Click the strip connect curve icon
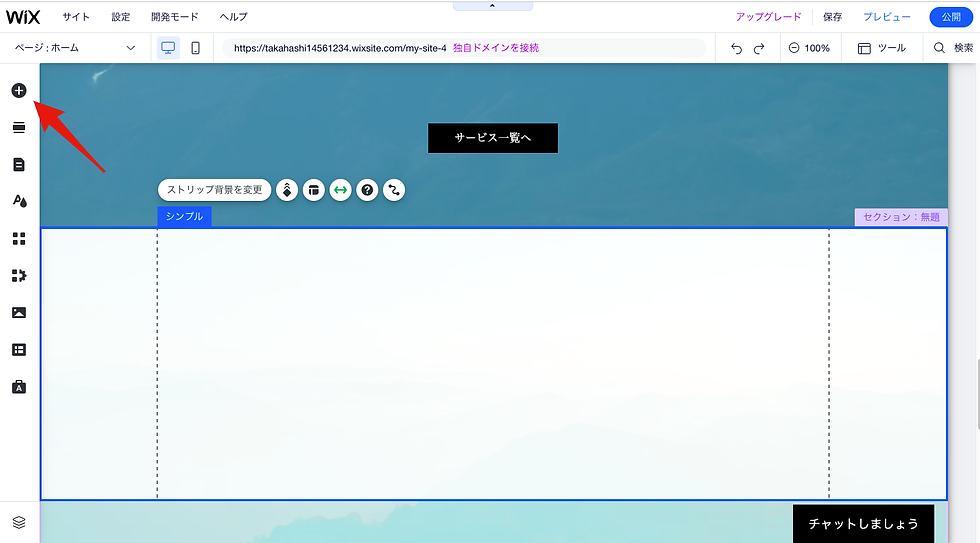This screenshot has height=543, width=980. click(394, 190)
